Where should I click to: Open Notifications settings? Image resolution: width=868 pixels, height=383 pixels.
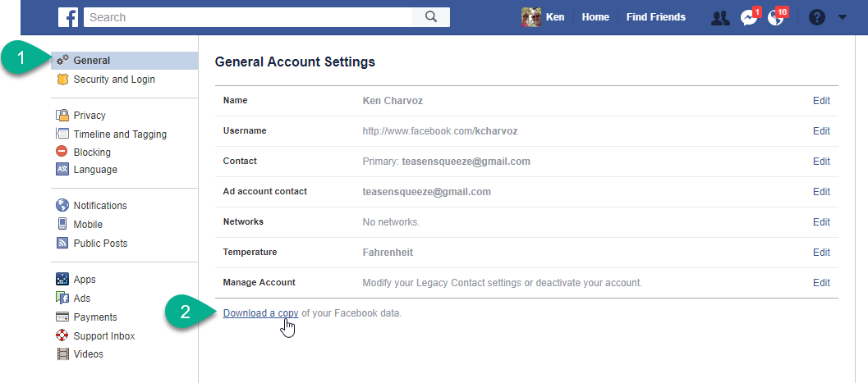coord(100,205)
